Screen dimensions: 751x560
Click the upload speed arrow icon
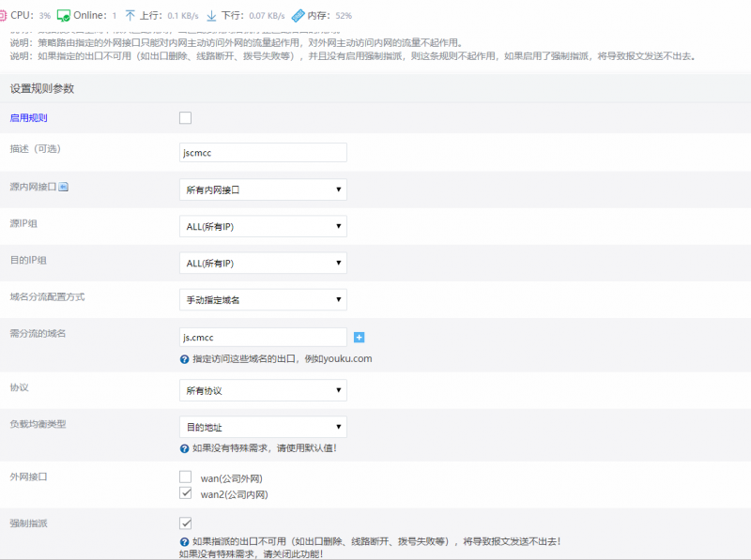point(130,16)
